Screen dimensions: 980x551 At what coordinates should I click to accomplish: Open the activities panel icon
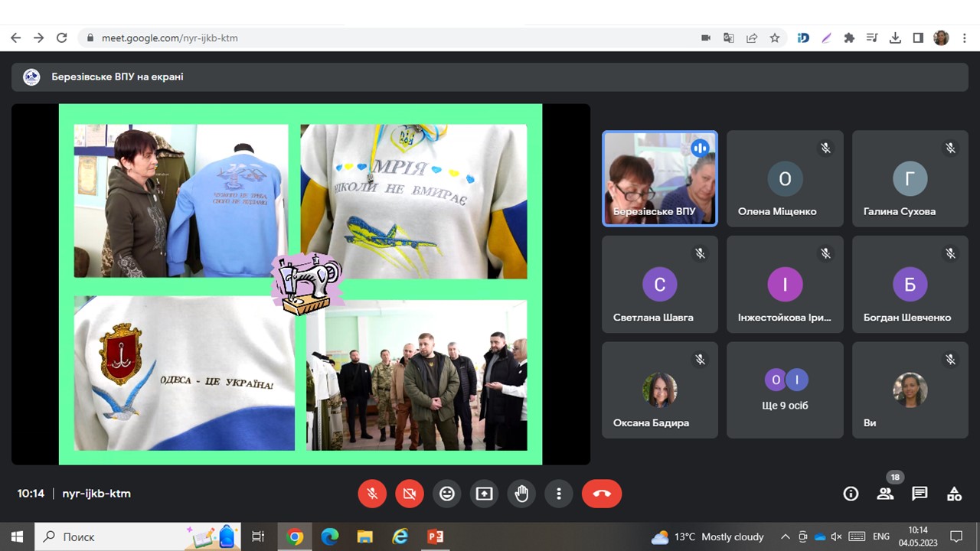(954, 494)
